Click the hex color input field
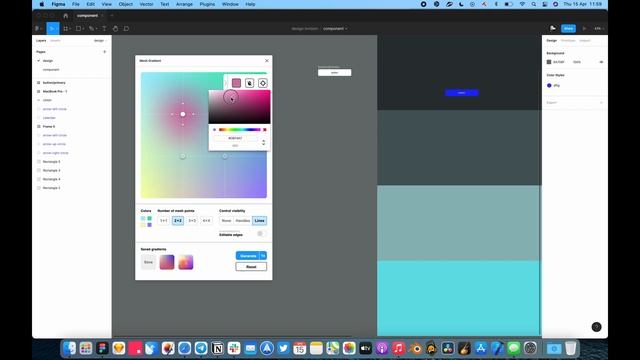The image size is (640, 360). (235, 138)
